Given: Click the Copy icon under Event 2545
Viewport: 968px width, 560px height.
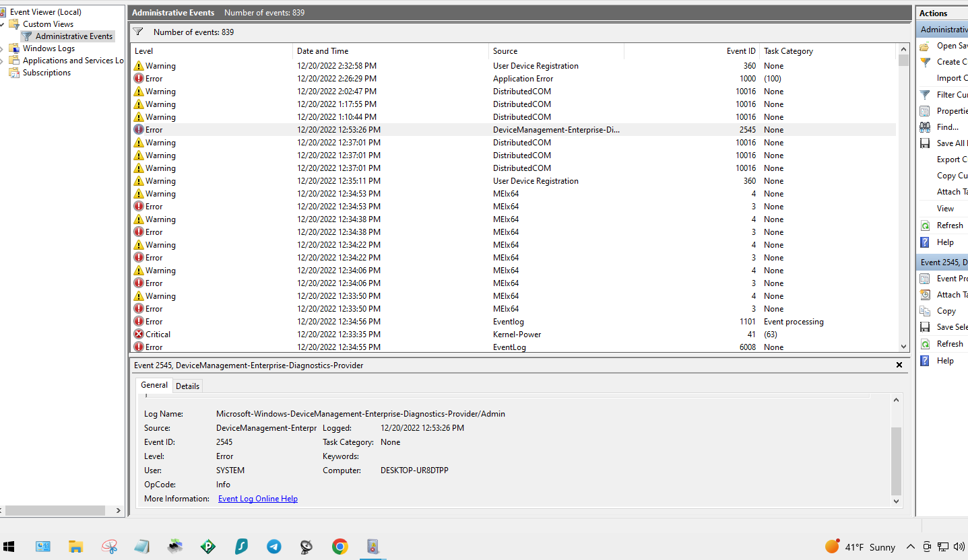Looking at the screenshot, I should coord(925,311).
